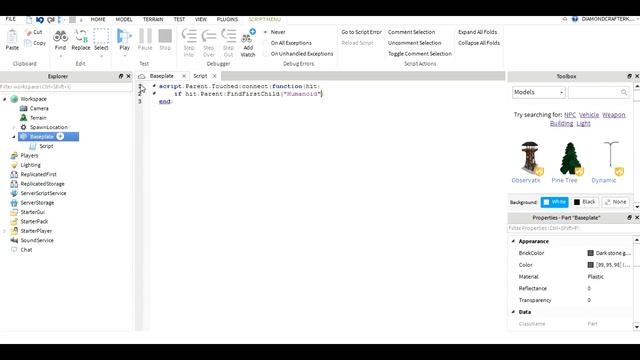640x360 pixels.
Task: Select SoundService in the Explorer
Action: coord(37,240)
